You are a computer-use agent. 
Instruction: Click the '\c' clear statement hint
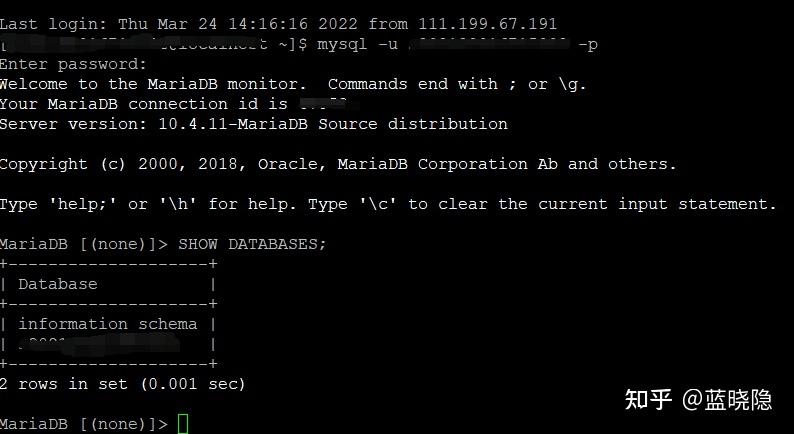pos(378,204)
